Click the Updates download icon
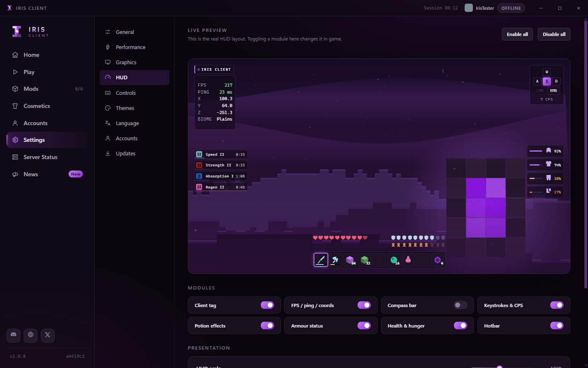Image resolution: width=588 pixels, height=368 pixels. (108, 153)
